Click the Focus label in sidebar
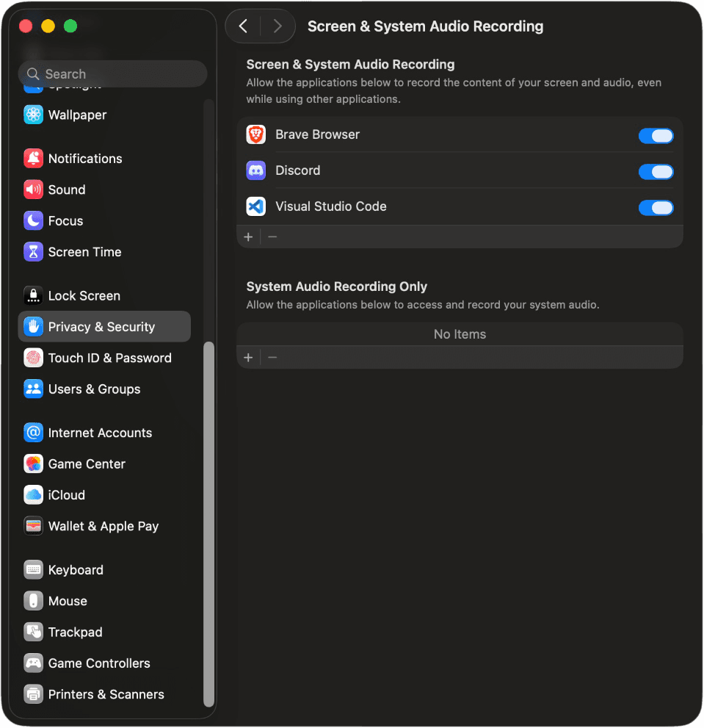 point(65,220)
